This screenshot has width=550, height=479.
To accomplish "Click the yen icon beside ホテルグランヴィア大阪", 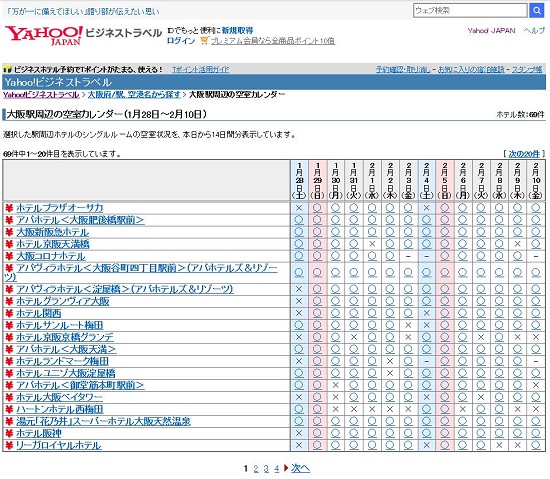I will click(9, 301).
